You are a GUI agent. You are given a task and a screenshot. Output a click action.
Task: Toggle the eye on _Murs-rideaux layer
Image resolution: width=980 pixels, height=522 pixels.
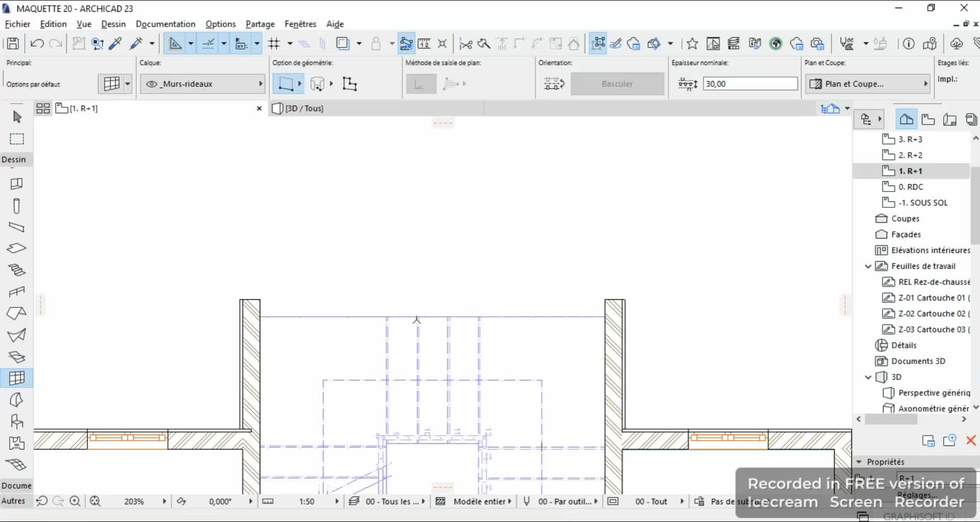152,84
